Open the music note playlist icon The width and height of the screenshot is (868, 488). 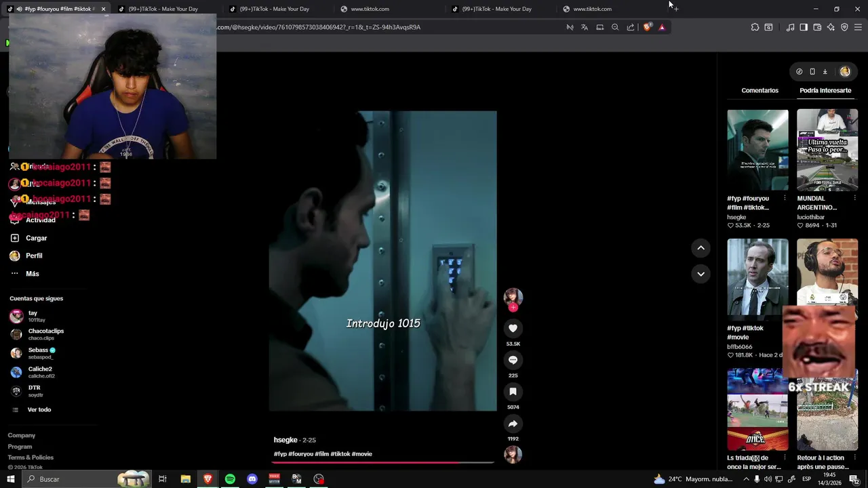click(x=790, y=27)
